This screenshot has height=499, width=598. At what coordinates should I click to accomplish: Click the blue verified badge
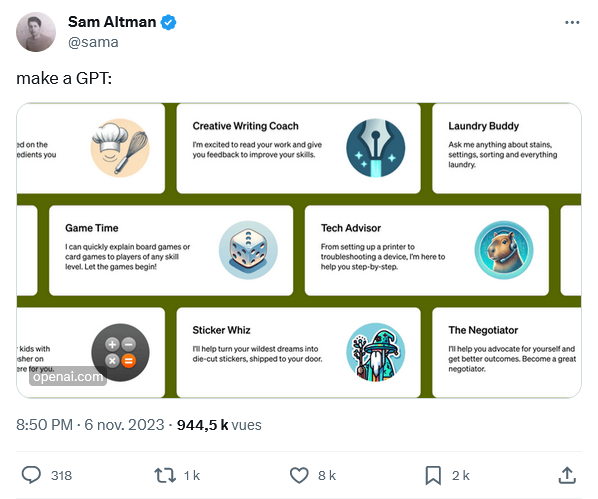168,22
